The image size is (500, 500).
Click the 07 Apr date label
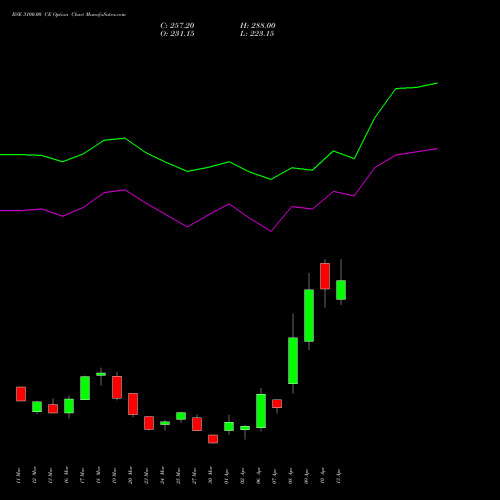[x=274, y=476]
